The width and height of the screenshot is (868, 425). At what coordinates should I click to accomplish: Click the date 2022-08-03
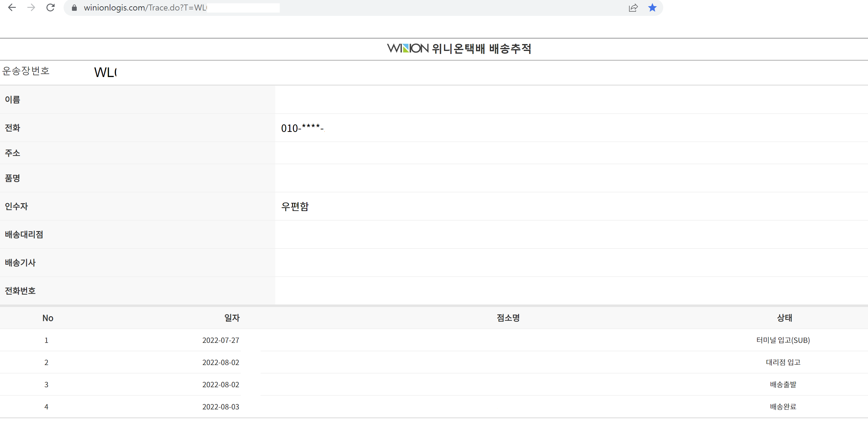coord(221,407)
